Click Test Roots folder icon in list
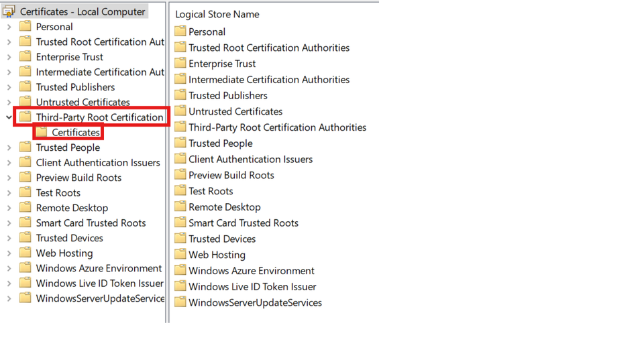This screenshot has width=644, height=362. [x=180, y=191]
